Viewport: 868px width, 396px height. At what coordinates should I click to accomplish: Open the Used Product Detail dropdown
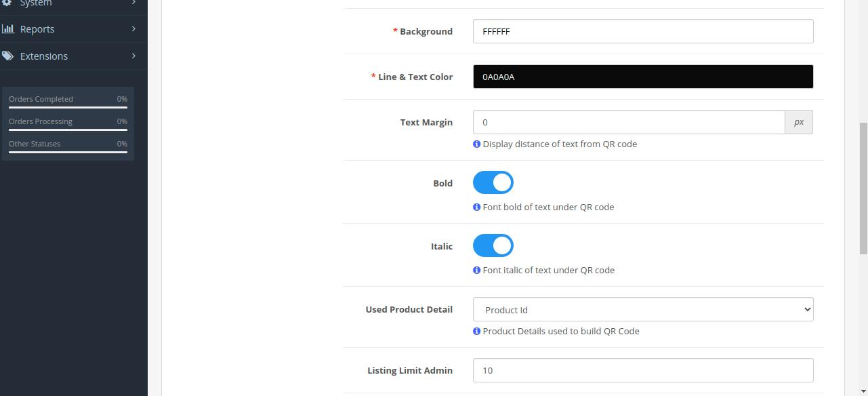click(x=642, y=309)
